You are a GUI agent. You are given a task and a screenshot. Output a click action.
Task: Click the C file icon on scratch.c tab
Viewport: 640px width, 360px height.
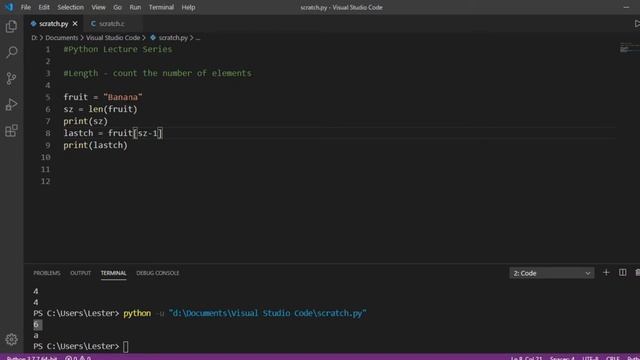point(93,24)
